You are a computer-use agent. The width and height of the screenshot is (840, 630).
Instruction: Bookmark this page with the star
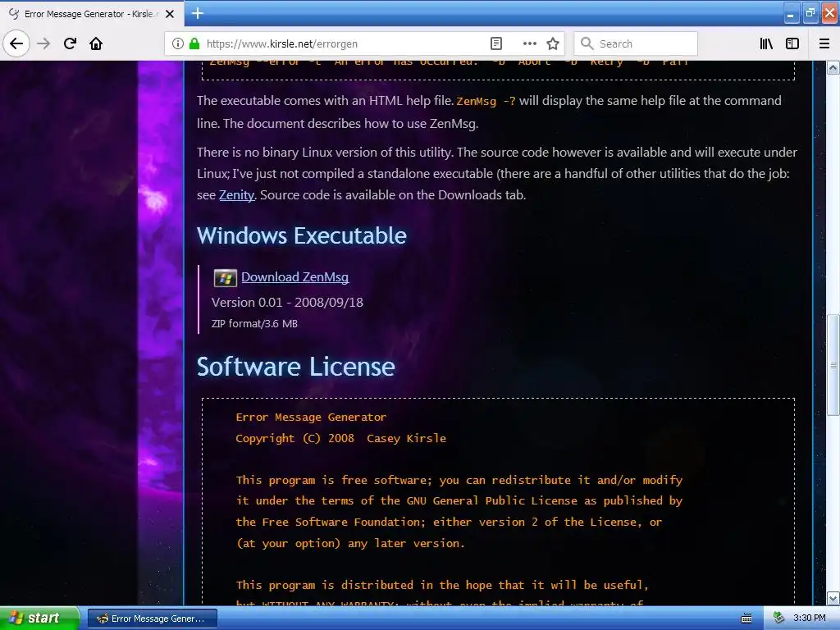[x=553, y=43]
